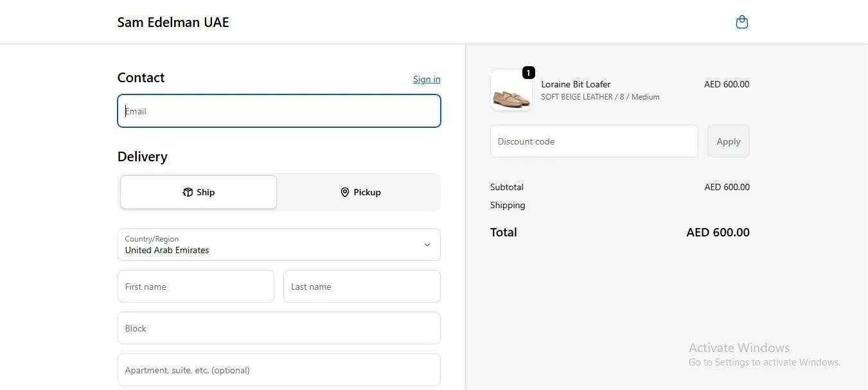Click the Apply discount button
Viewport: 868px width, 390px height.
point(729,141)
